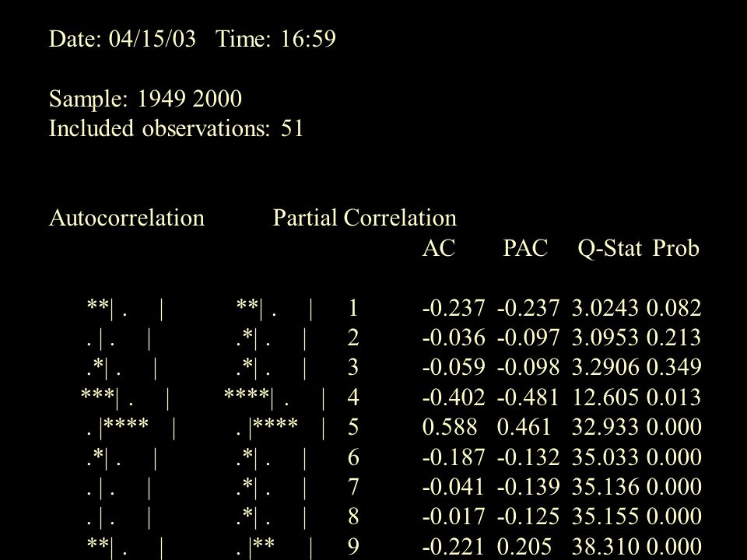Click the PAC column header
747x560 pixels.
click(x=525, y=248)
